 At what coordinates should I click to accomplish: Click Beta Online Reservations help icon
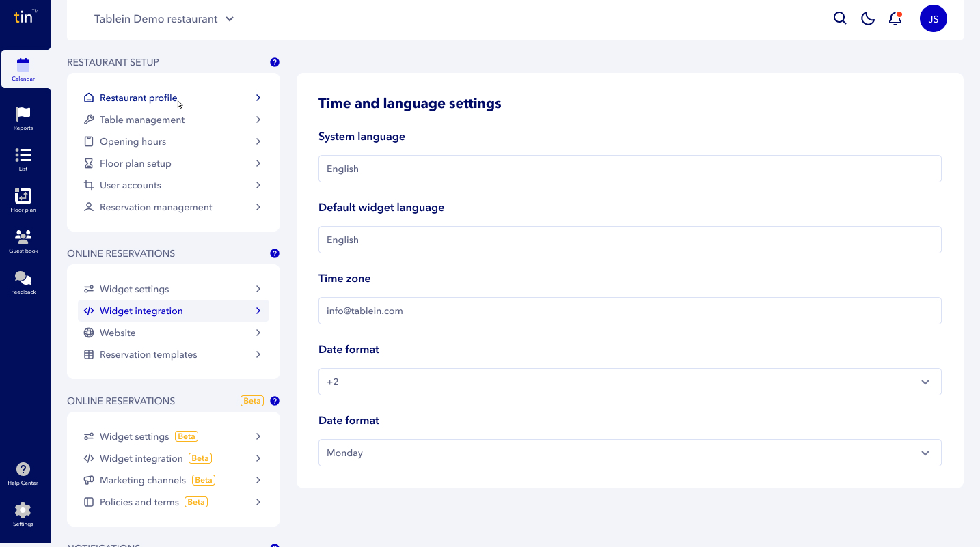tap(275, 401)
